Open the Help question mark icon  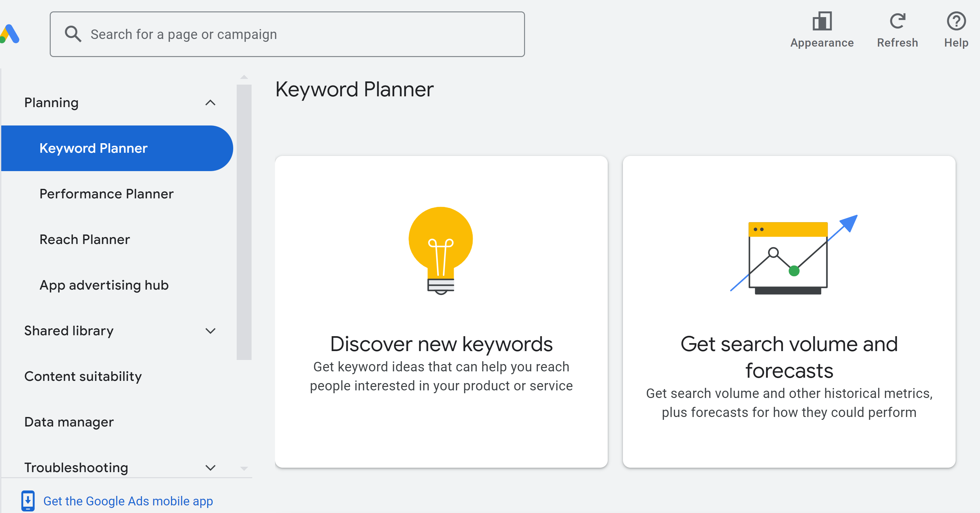pos(956,21)
